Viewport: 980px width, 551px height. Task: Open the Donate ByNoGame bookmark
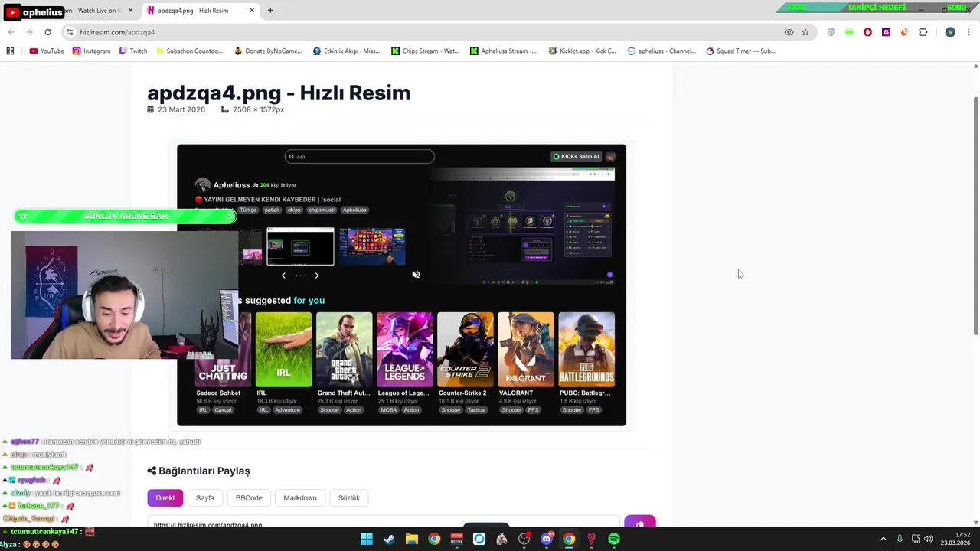[268, 51]
